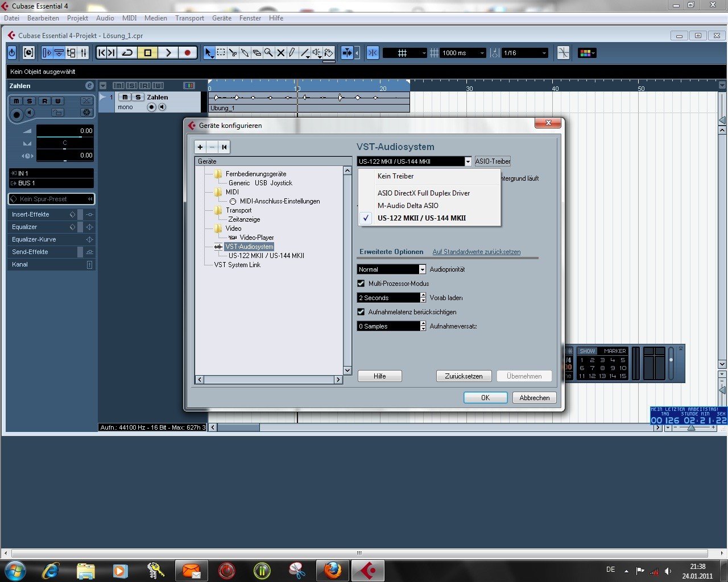Click the Stop transport button

148,53
